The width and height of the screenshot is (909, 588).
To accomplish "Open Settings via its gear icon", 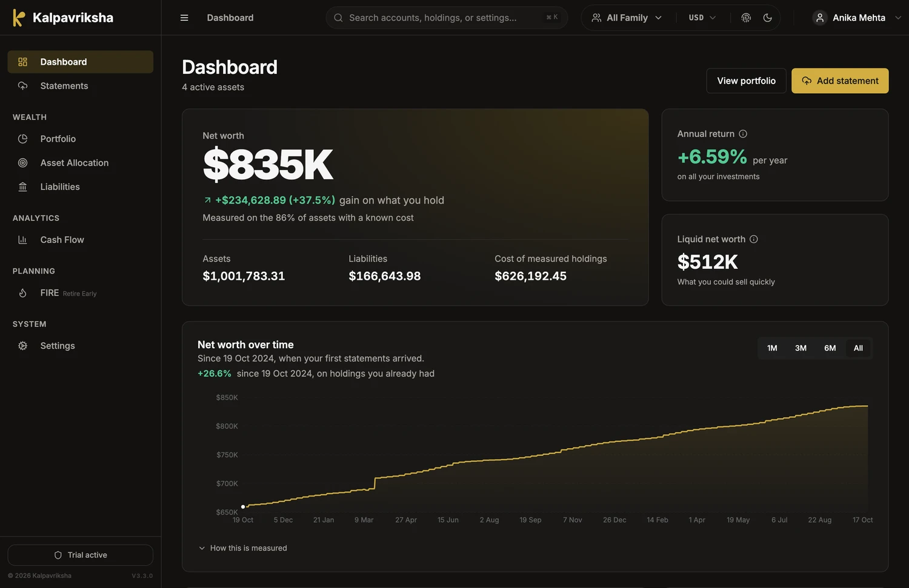I will [x=23, y=346].
